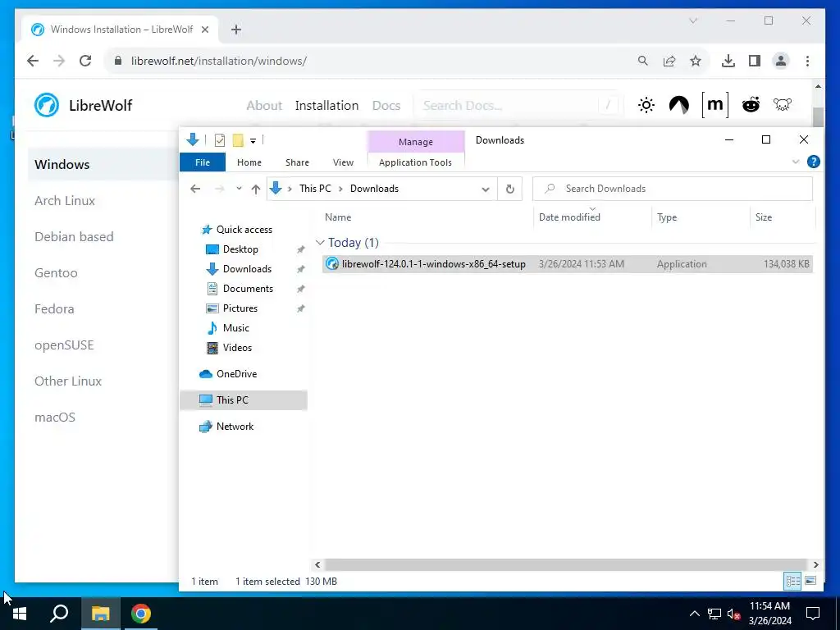The width and height of the screenshot is (840, 630).
Task: Click the Installation link on LibreWolf site
Action: tap(326, 106)
